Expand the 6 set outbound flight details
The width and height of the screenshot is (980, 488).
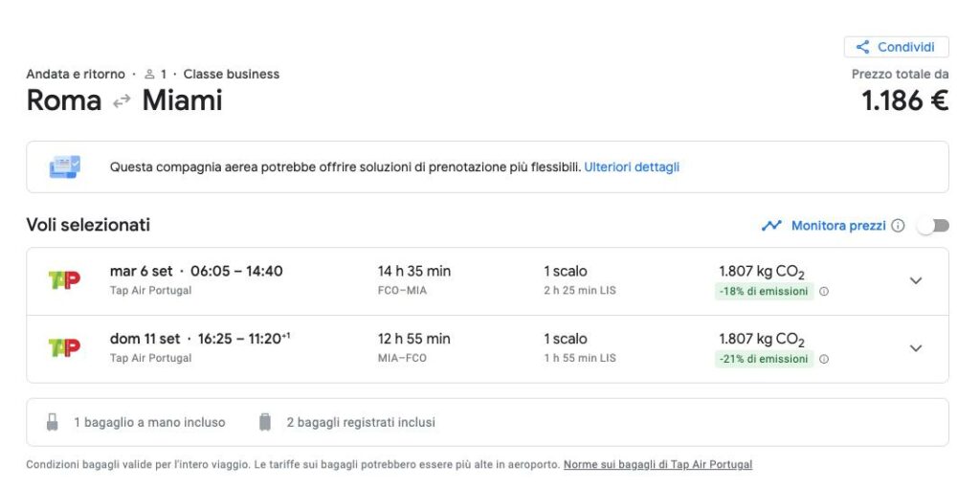(916, 280)
